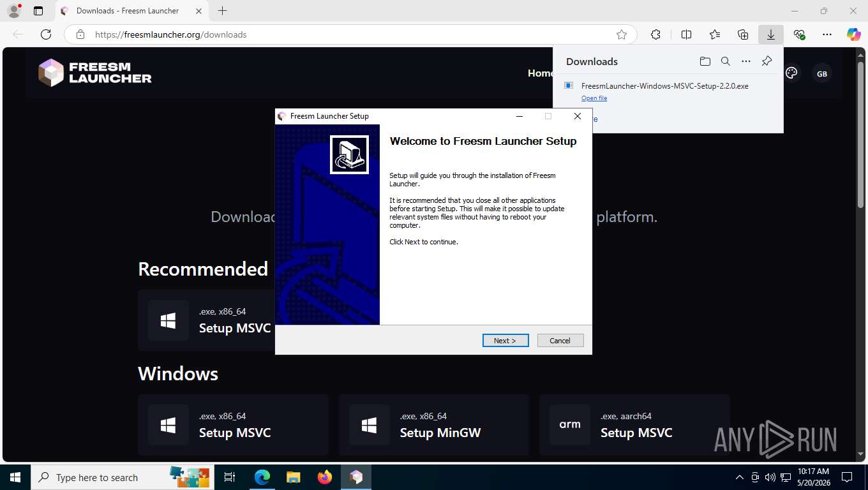Image resolution: width=868 pixels, height=490 pixels.
Task: Launch Firefox from taskbar
Action: 325,477
